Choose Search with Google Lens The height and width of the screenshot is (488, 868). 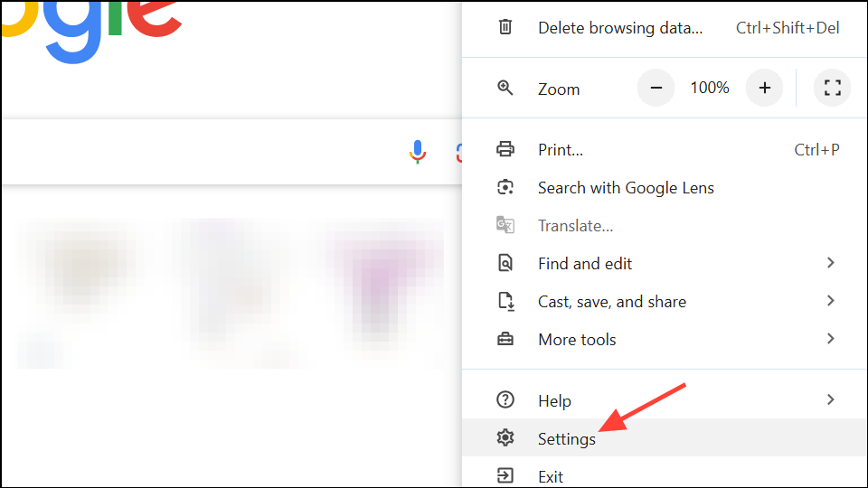pyautogui.click(x=626, y=188)
